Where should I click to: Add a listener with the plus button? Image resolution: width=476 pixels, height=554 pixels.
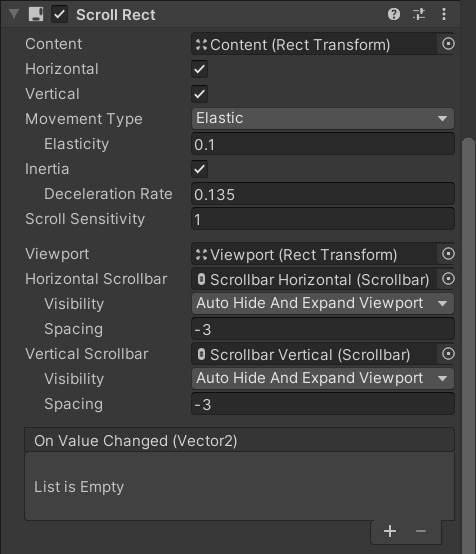(390, 531)
